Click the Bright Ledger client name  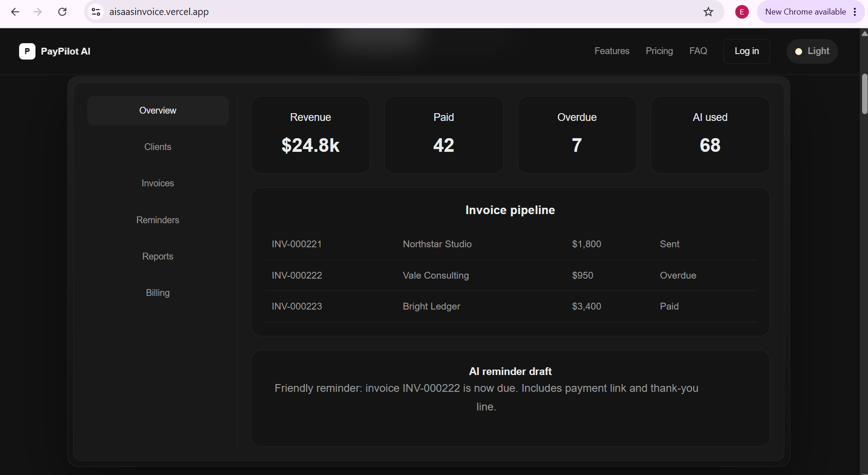click(x=431, y=306)
